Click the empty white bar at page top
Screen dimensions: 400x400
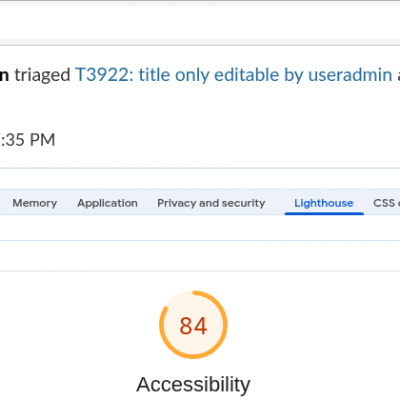click(x=200, y=23)
